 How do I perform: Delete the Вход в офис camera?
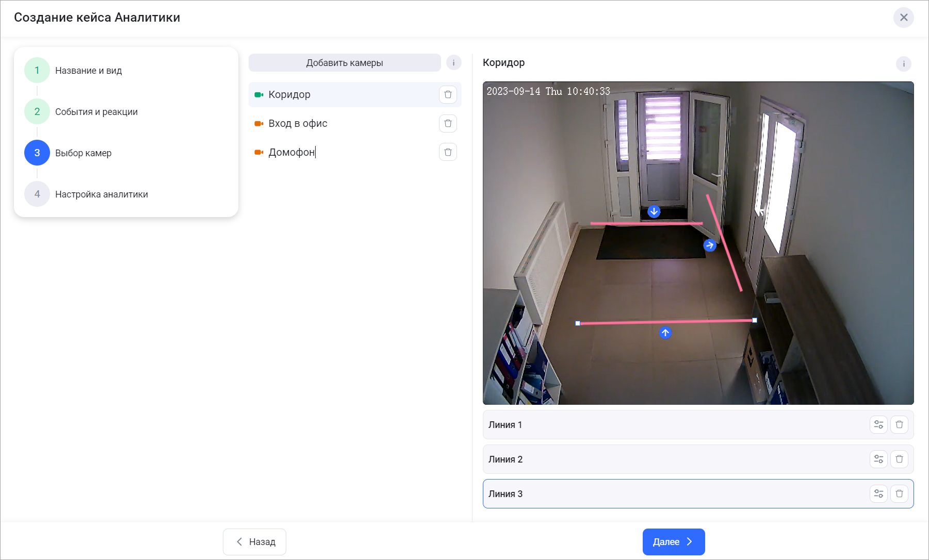click(448, 123)
